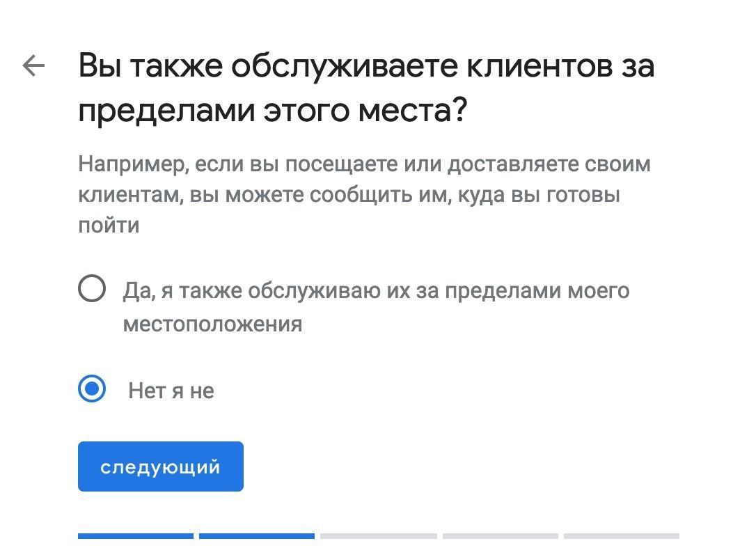Click the third gray progress bar segment
The width and height of the screenshot is (756, 557).
pos(379,536)
